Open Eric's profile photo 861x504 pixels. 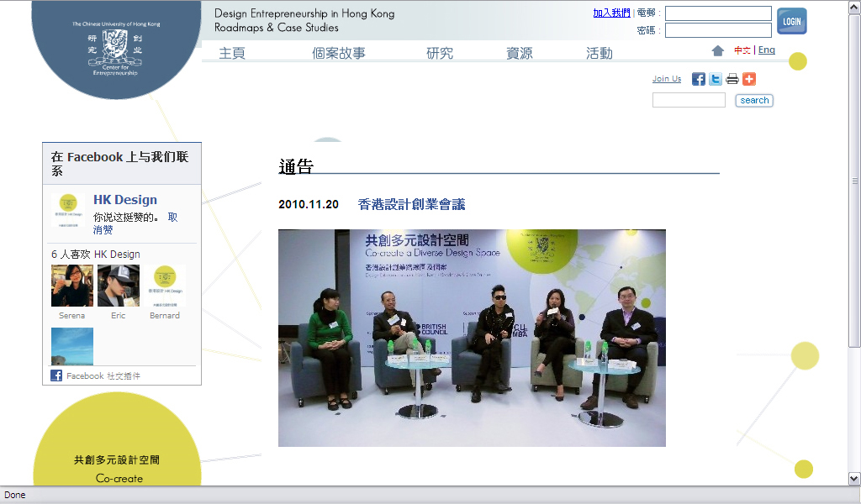(x=119, y=286)
